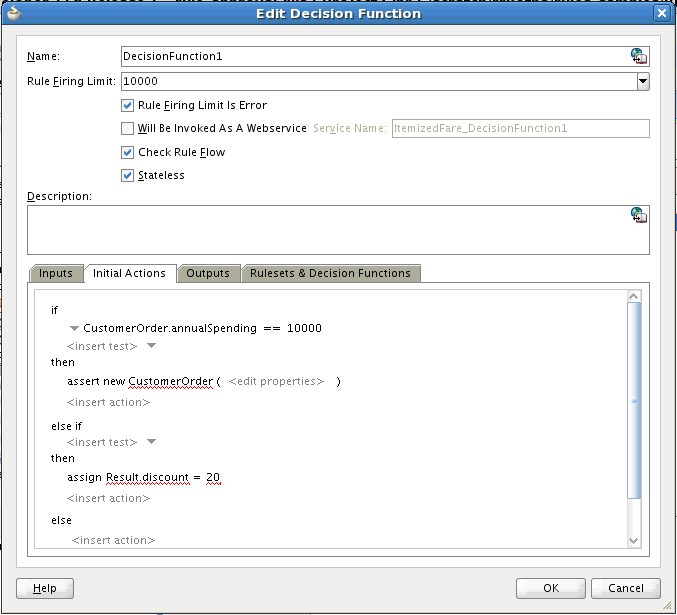Click the 'else if' keyword
The image size is (677, 615).
(x=66, y=426)
